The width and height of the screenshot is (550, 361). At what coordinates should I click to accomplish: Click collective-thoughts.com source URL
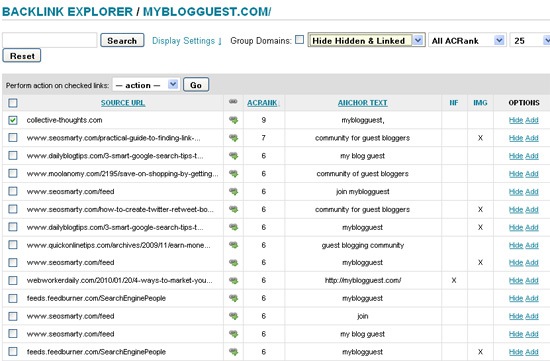click(65, 120)
